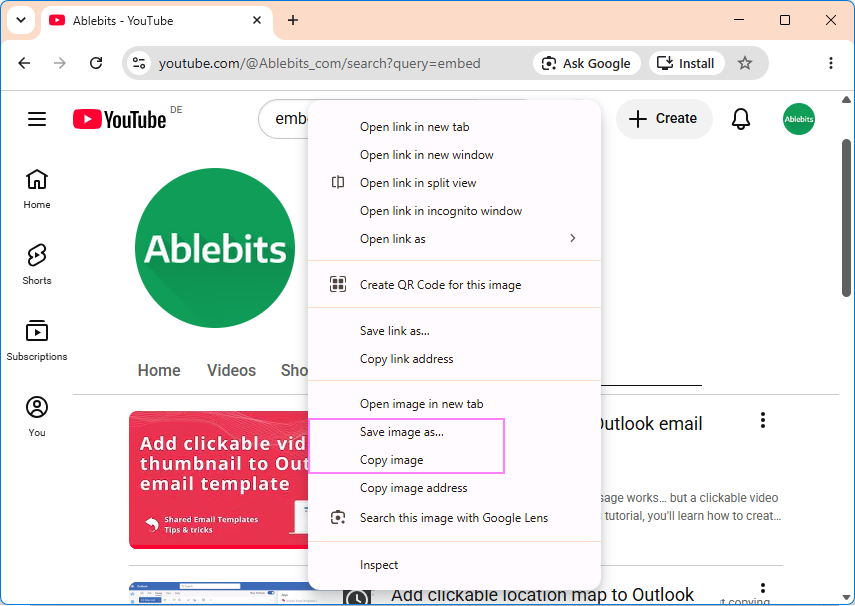View site information icon in address bar
The height and width of the screenshot is (606, 855).
tap(139, 63)
